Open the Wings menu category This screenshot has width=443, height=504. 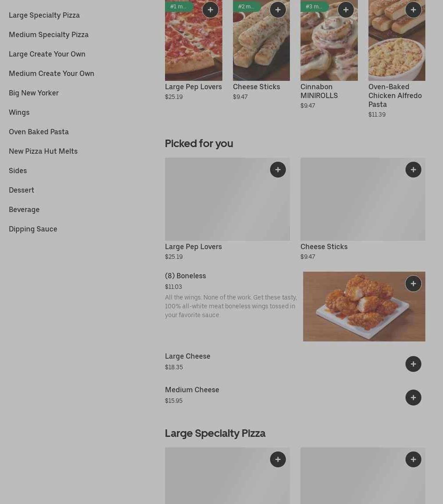19,112
